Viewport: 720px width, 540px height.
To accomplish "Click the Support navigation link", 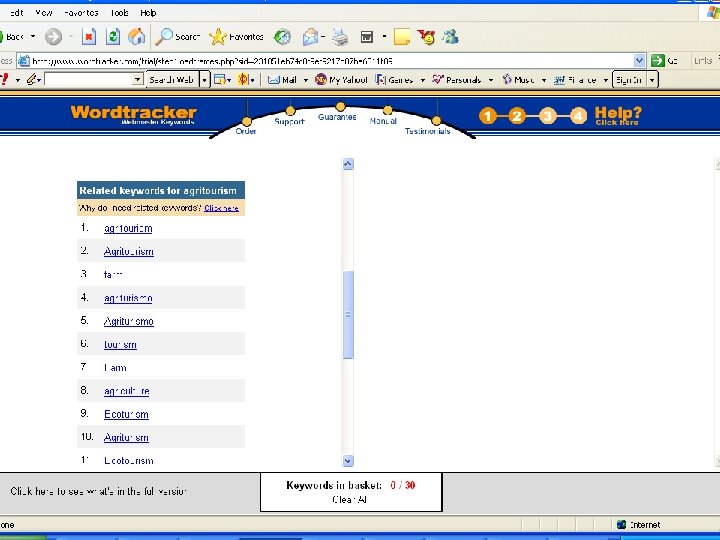I will coord(289,121).
